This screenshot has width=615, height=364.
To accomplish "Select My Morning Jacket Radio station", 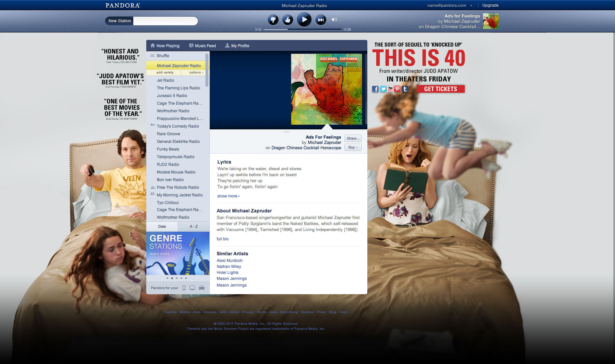I will (180, 195).
